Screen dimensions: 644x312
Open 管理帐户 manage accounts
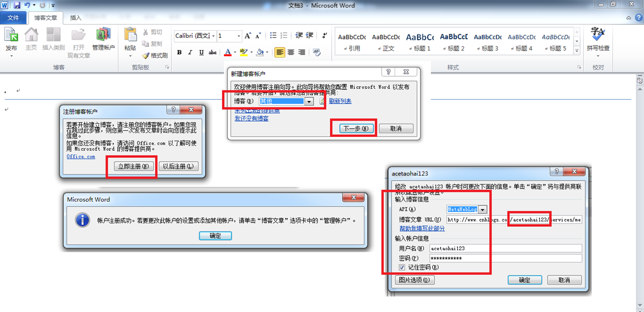pyautogui.click(x=104, y=39)
